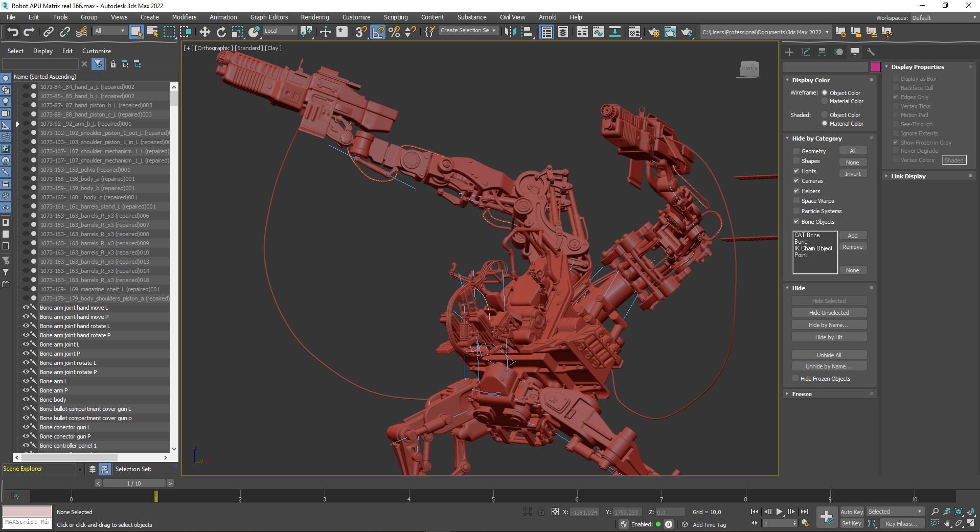Open the Mirror tool
The image size is (980, 532).
[510, 32]
